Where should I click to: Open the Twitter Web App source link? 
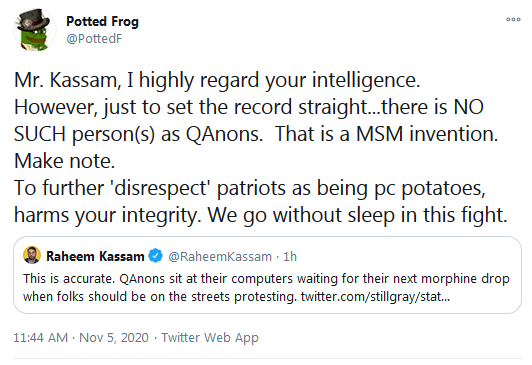pyautogui.click(x=210, y=338)
